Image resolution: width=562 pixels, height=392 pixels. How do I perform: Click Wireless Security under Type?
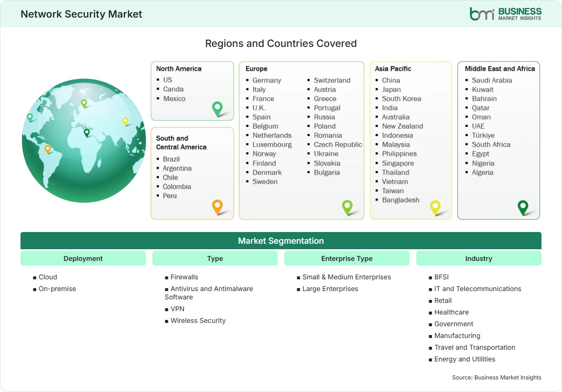click(x=198, y=321)
